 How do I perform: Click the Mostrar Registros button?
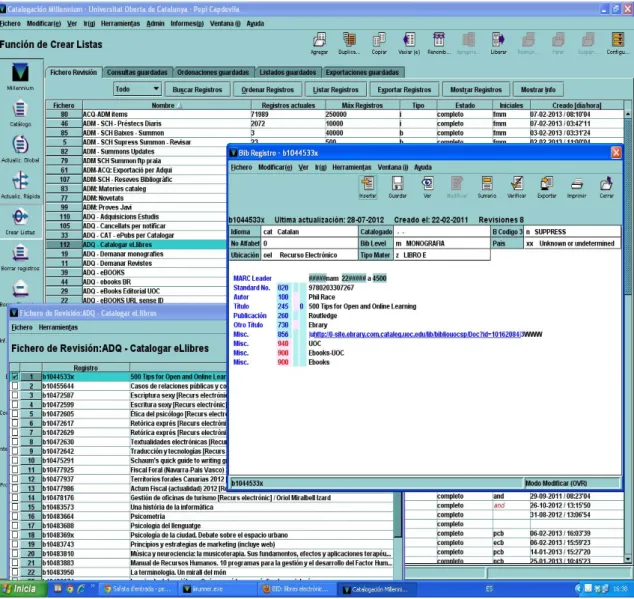[476, 89]
